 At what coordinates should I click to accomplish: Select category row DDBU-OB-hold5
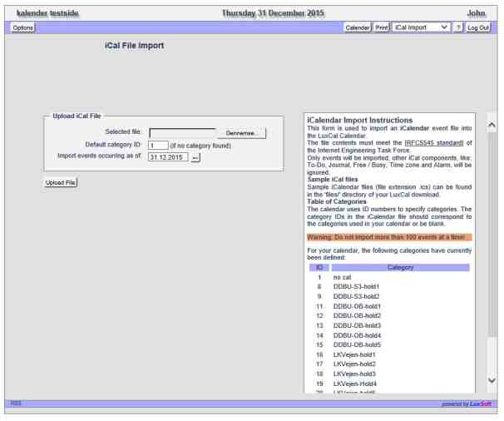tap(389, 344)
